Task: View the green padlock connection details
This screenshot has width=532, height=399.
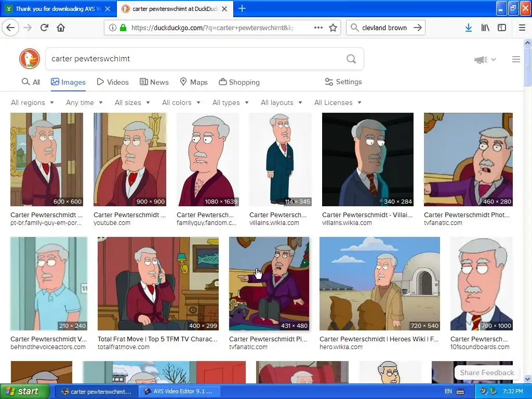Action: [123, 28]
